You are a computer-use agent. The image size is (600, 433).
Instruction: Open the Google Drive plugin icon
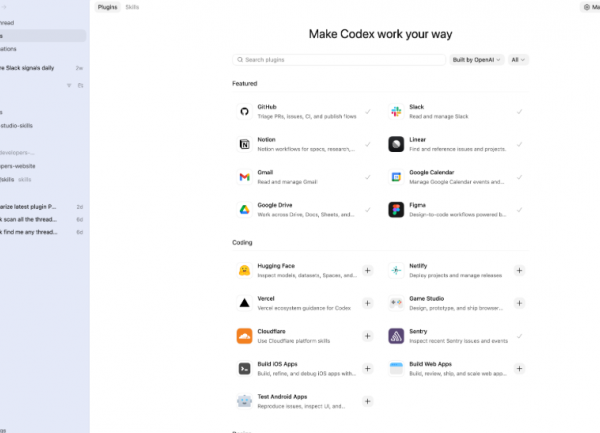coord(244,210)
